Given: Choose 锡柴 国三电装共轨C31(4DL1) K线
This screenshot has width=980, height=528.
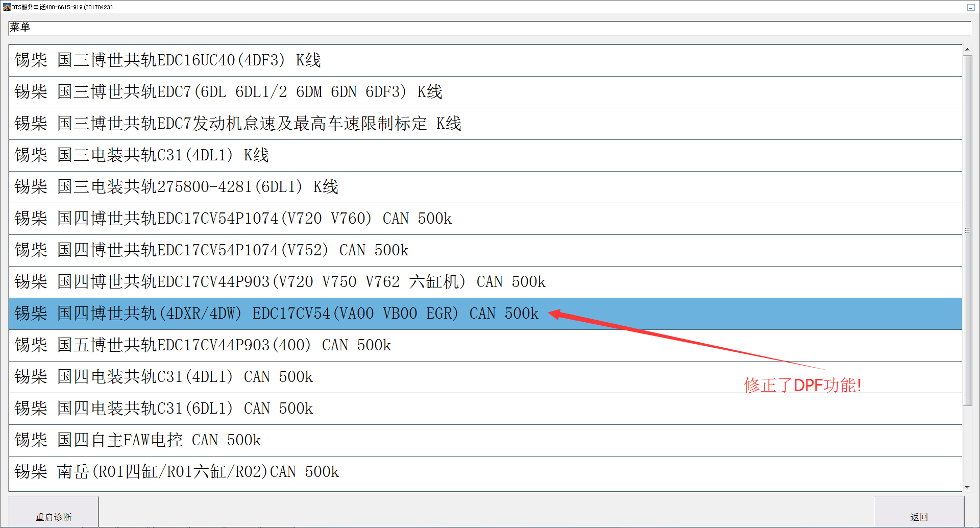Looking at the screenshot, I should pos(485,156).
